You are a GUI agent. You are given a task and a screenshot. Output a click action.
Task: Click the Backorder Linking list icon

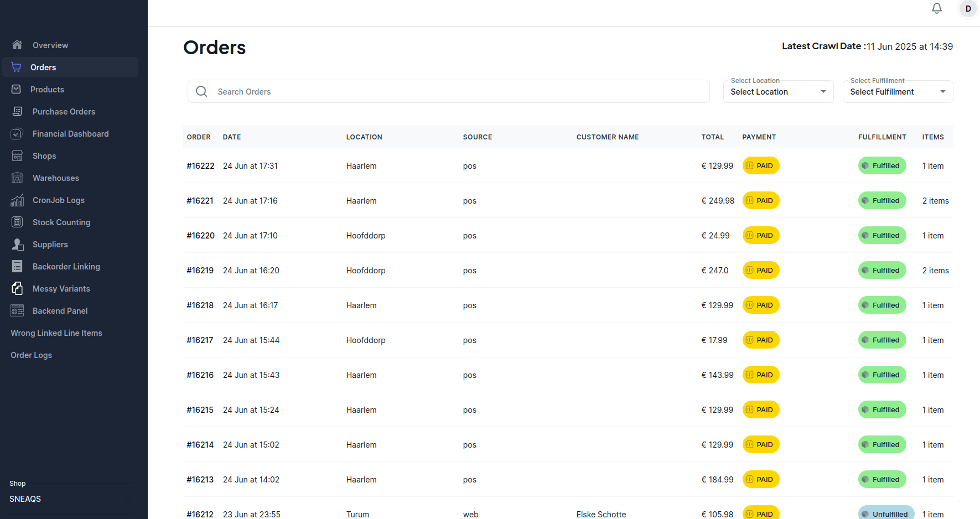(x=17, y=266)
